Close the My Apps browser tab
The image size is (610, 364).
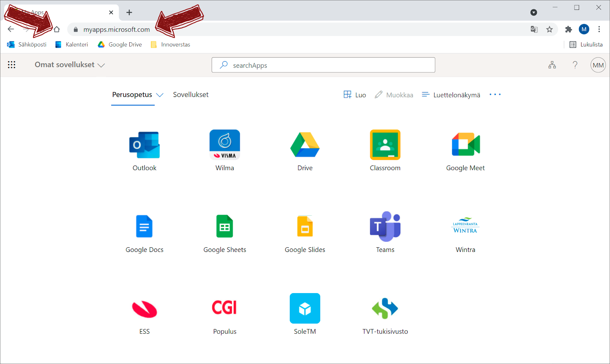tap(111, 13)
